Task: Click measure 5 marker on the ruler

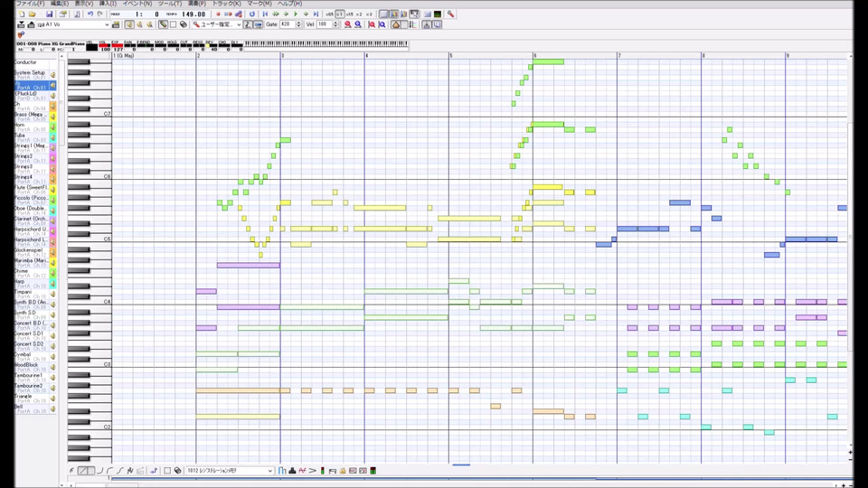Action: coord(451,55)
